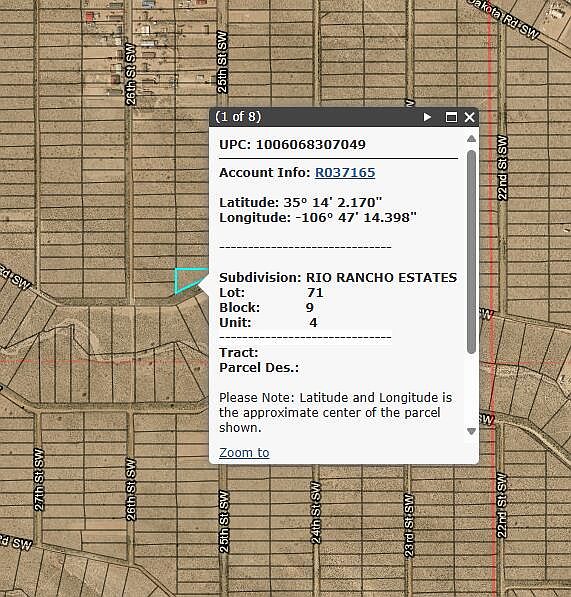Click the Parcel Des. label
The image size is (571, 597).
tap(259, 367)
